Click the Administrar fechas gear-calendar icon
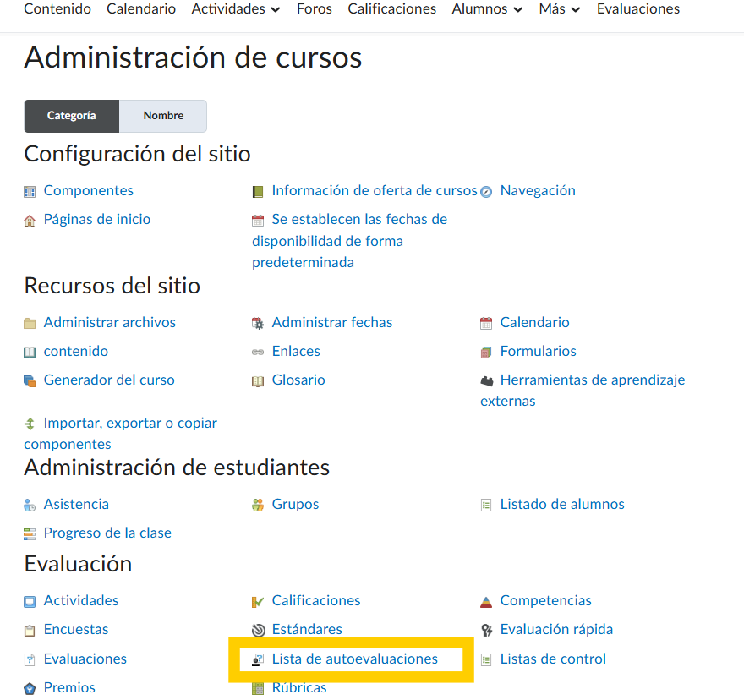The width and height of the screenshot is (744, 700). coord(258,323)
